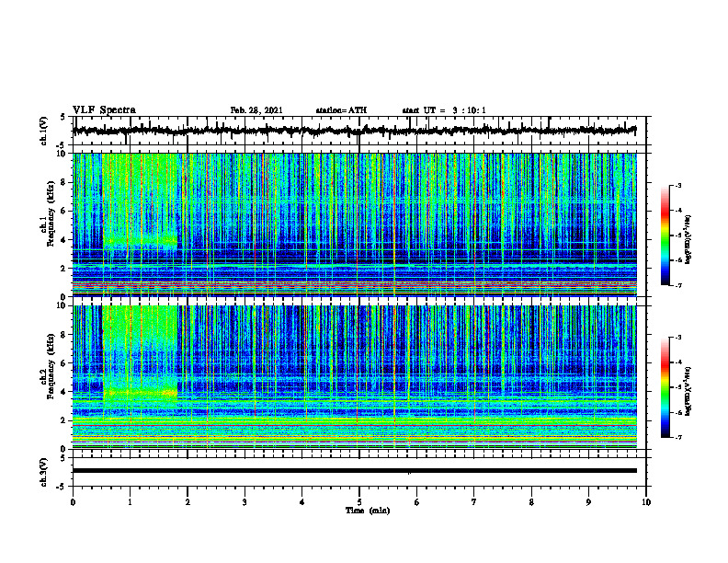
Task: Click the time axis tick label "9"
Action: (588, 502)
